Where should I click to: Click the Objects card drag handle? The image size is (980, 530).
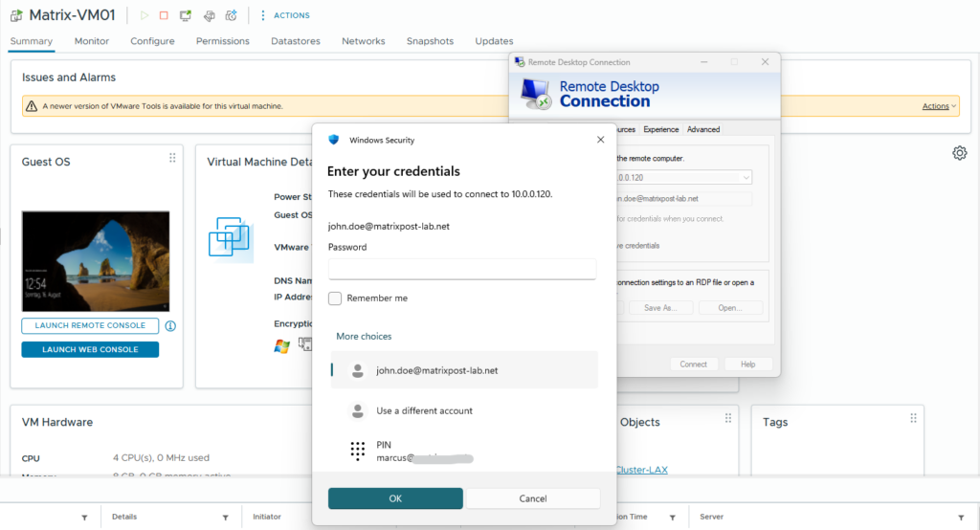click(x=728, y=418)
